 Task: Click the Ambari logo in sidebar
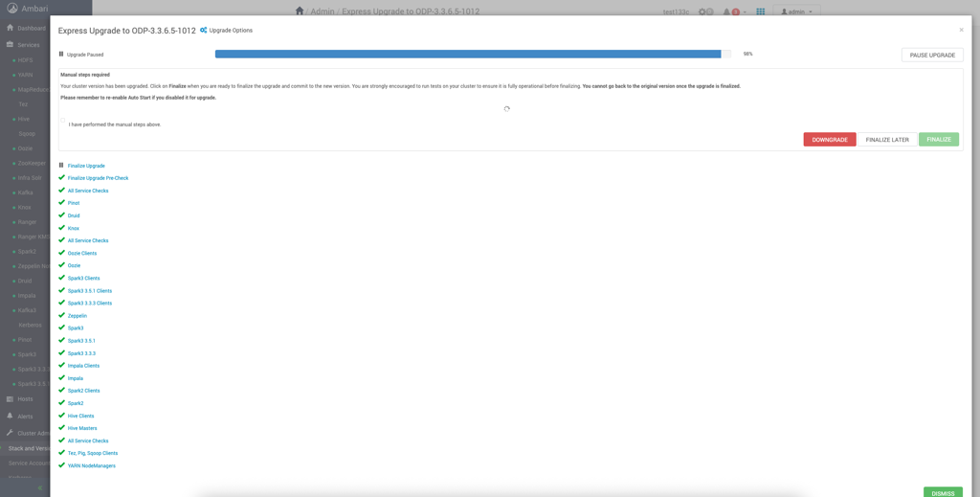(x=11, y=10)
